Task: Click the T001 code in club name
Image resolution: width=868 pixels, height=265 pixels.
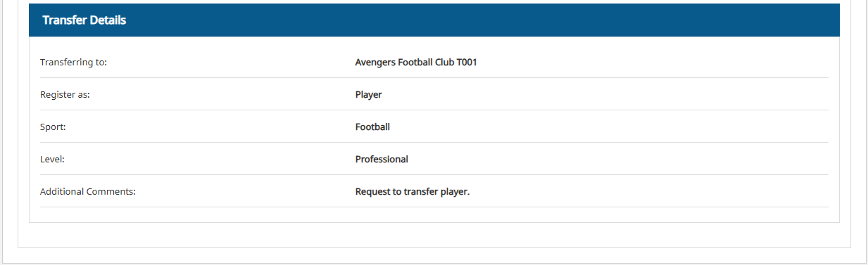Action: [x=467, y=63]
